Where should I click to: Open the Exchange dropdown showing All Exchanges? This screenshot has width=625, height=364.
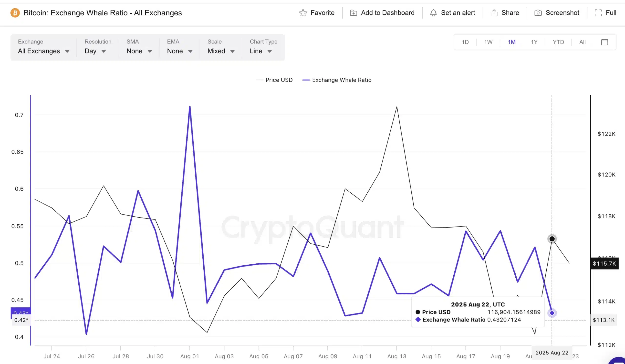[44, 51]
